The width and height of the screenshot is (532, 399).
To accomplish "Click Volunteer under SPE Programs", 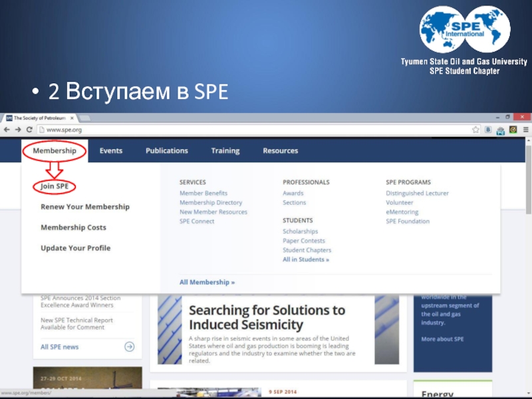I will (400, 203).
